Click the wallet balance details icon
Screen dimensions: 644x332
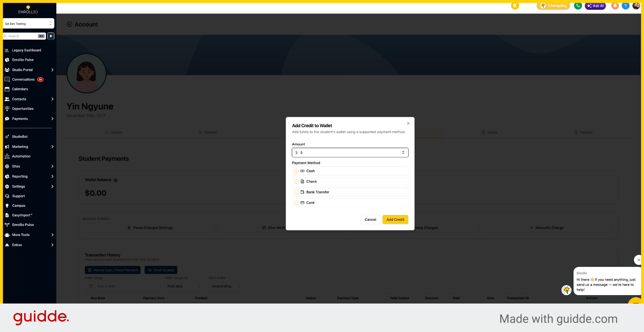pos(115,180)
